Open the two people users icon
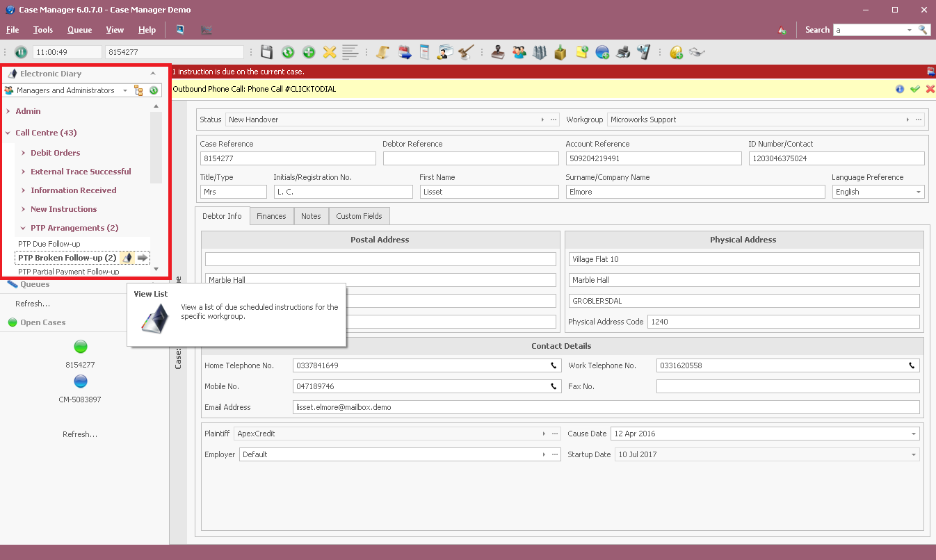Image resolution: width=936 pixels, height=560 pixels. 519,52
